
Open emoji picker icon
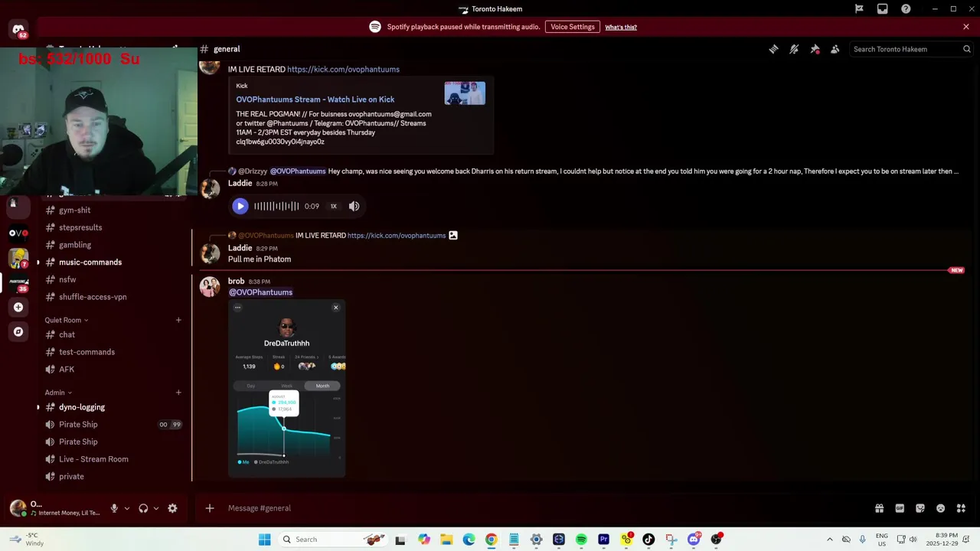coord(940,508)
